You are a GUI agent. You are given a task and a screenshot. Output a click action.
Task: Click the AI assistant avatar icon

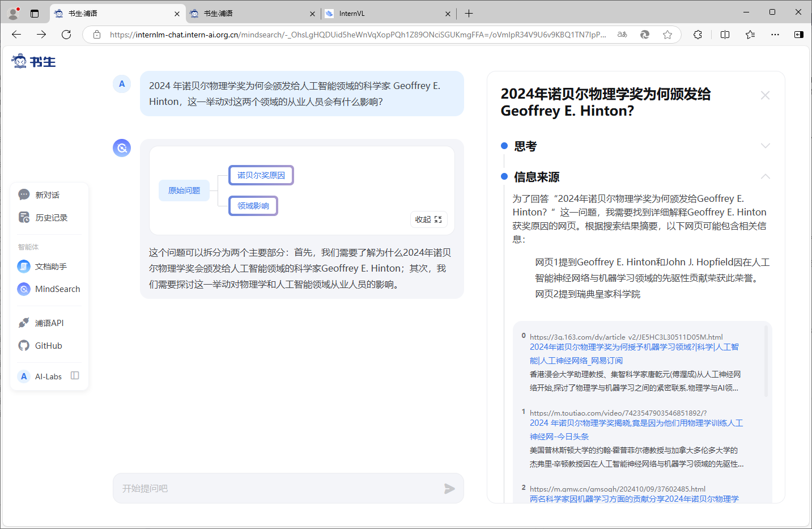click(x=122, y=148)
